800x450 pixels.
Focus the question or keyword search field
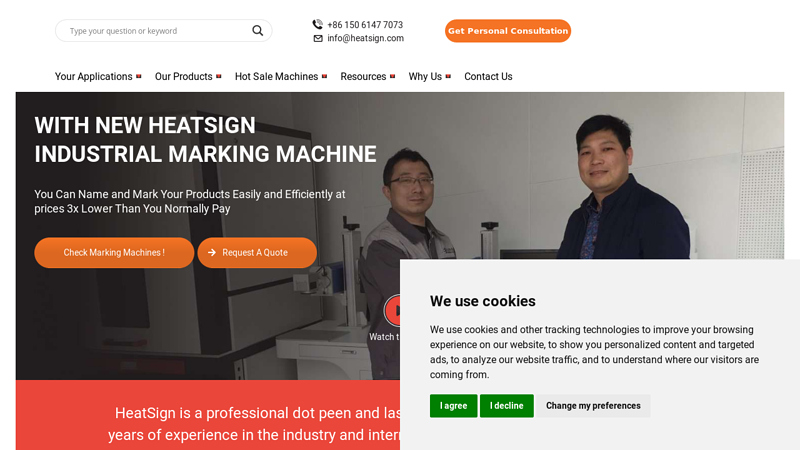coord(163,31)
